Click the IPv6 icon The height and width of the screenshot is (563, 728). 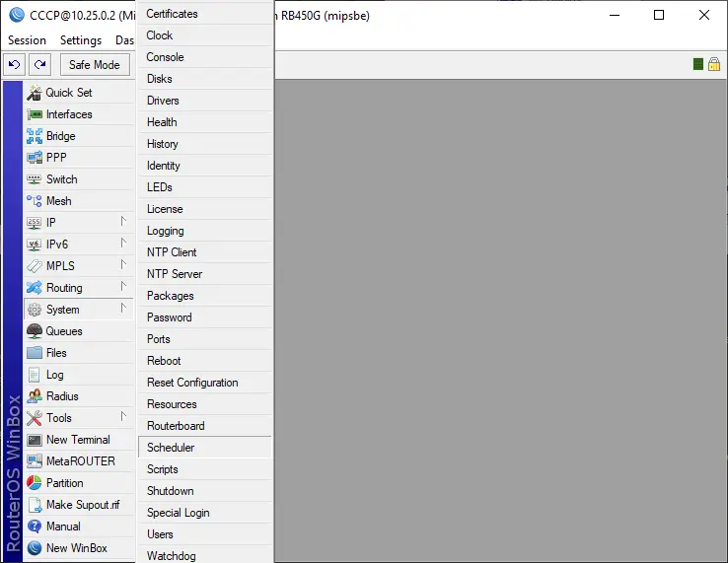(x=34, y=245)
